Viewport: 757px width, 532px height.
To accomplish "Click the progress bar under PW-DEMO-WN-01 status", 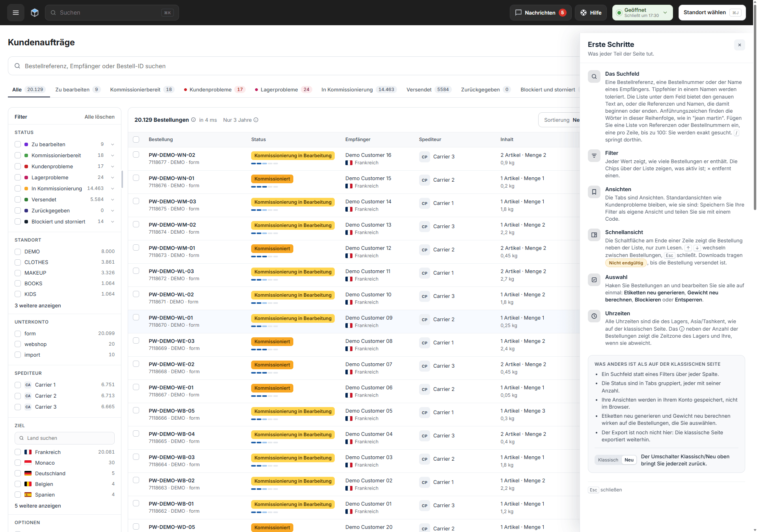I will coord(265,187).
